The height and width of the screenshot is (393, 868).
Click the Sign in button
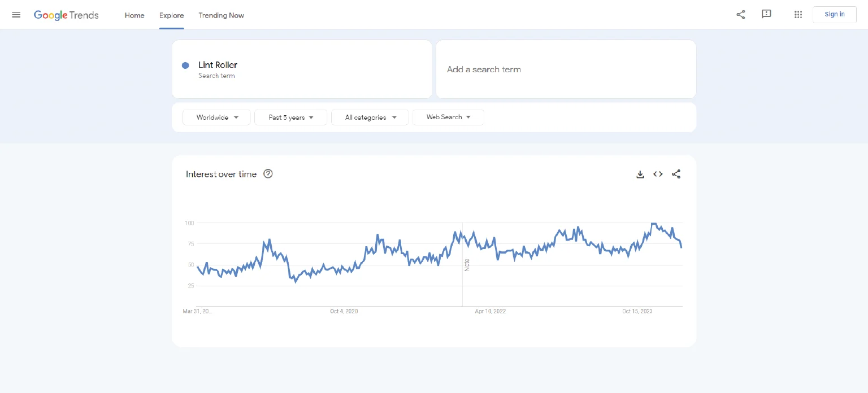pos(834,15)
